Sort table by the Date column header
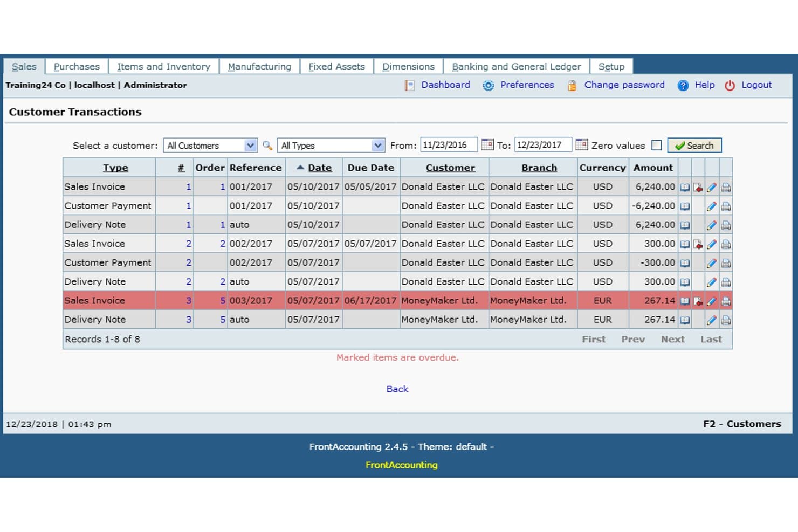This screenshot has height=532, width=798. 320,168
